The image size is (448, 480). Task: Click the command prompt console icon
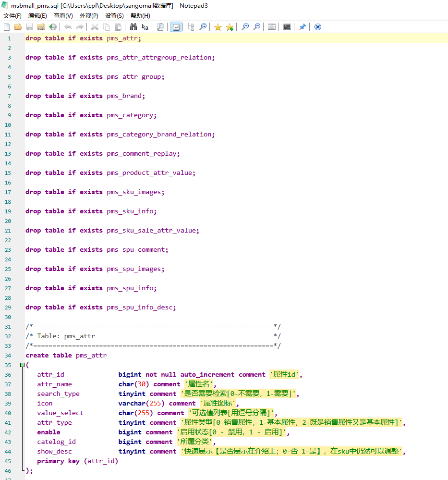pyautogui.click(x=287, y=27)
